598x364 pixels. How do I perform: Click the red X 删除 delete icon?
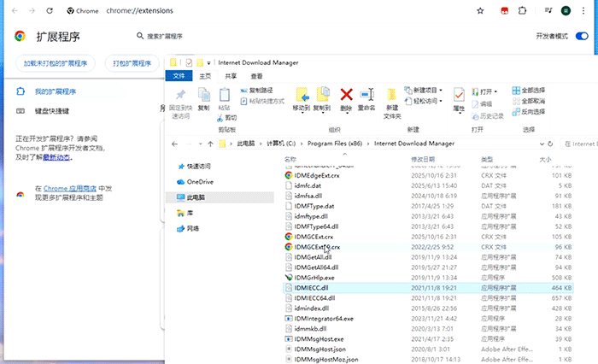click(x=346, y=95)
